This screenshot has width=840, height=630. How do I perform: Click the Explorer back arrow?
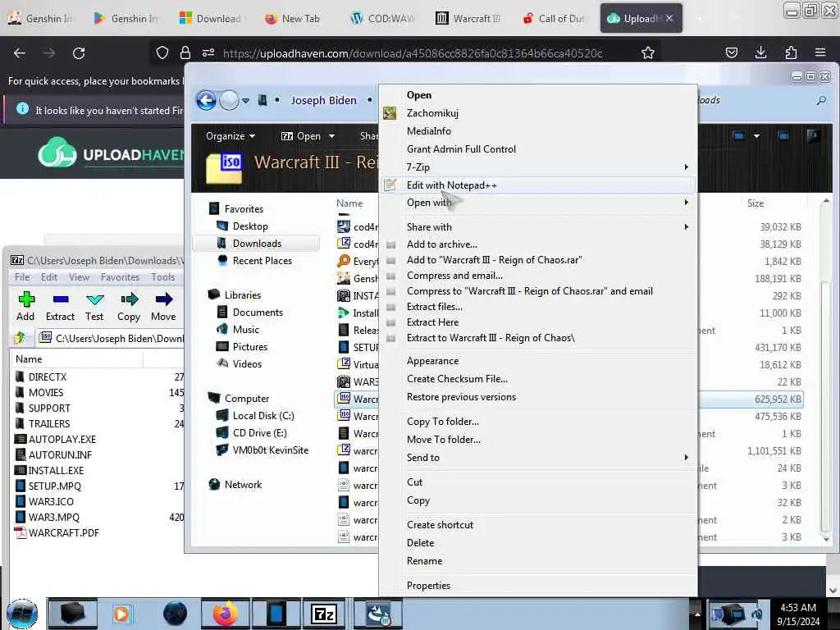[206, 100]
